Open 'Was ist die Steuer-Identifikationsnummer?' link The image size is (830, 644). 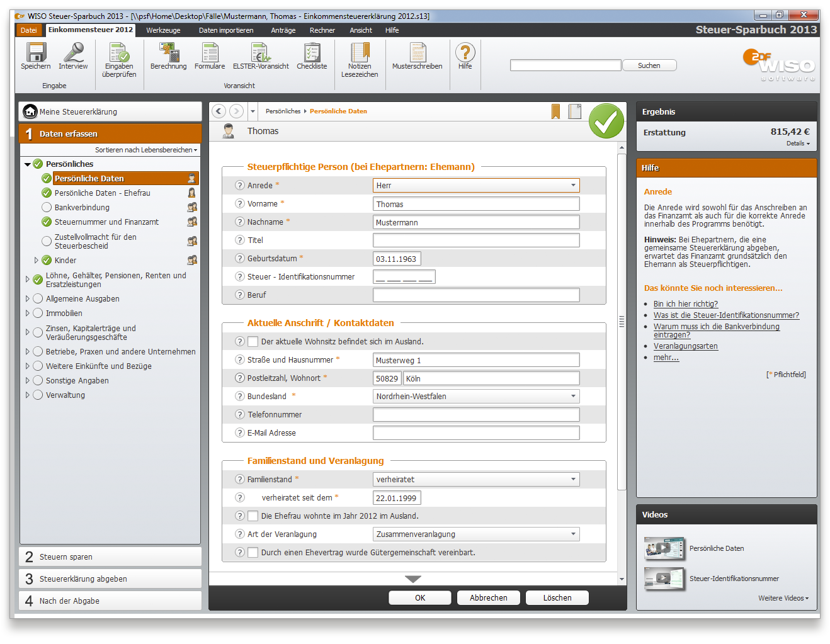pyautogui.click(x=725, y=315)
